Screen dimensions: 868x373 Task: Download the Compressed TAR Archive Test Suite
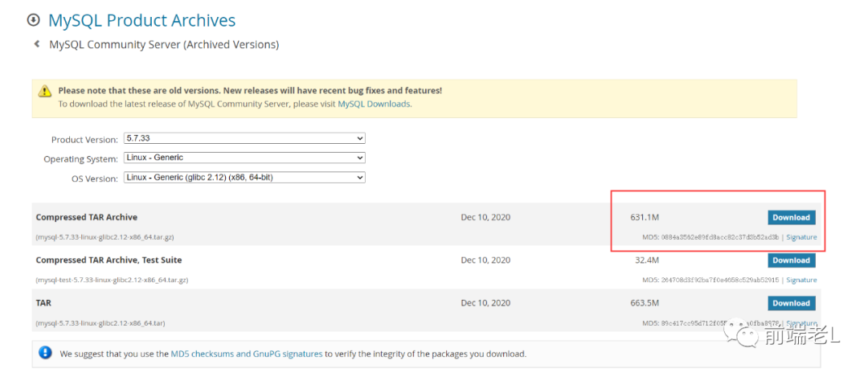[791, 260]
